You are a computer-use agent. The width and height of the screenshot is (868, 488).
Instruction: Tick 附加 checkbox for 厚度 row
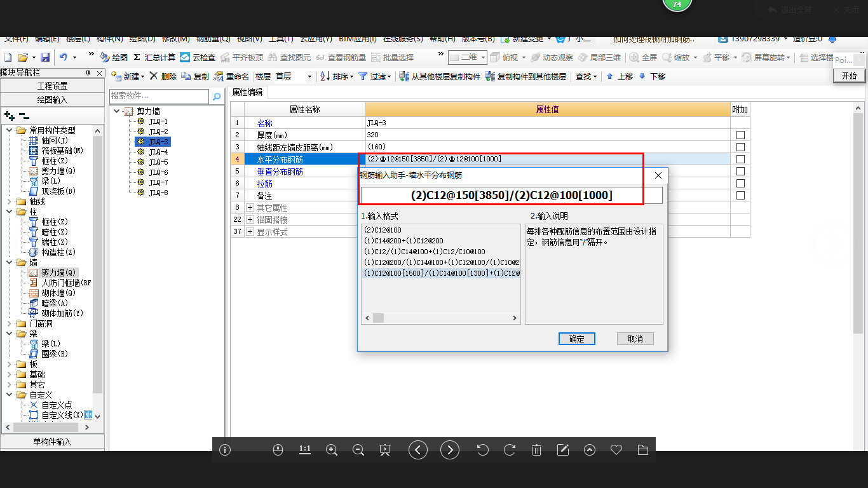click(x=740, y=135)
